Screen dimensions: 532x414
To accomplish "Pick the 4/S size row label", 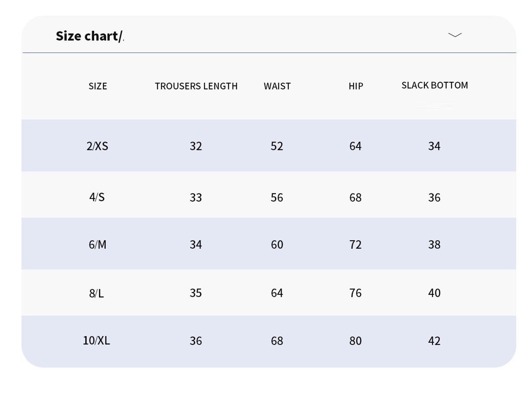I will tap(97, 197).
